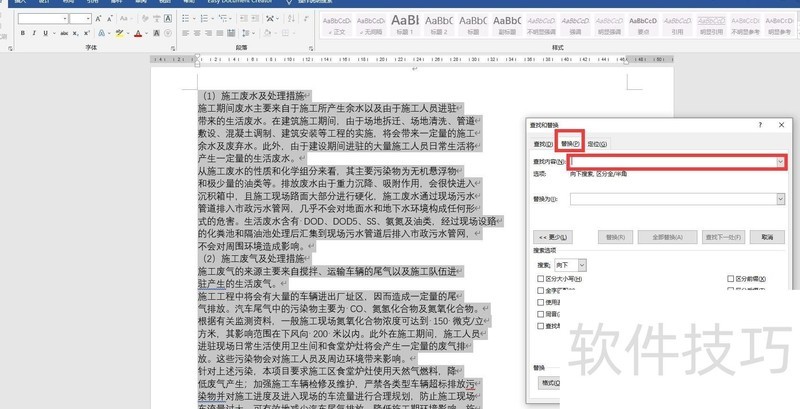Open the 查找内容 history dropdown arrow
800x409 pixels.
click(x=780, y=162)
